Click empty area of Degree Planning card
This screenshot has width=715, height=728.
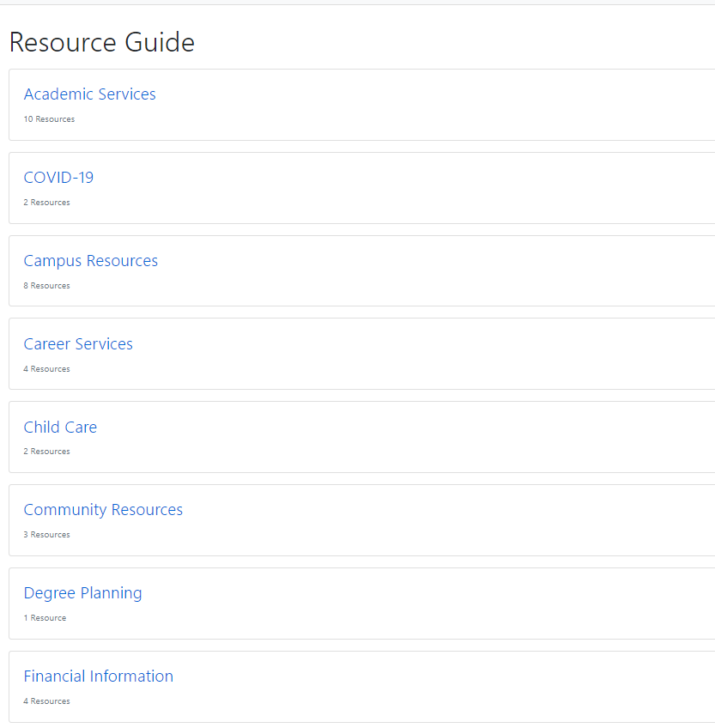(x=418, y=604)
